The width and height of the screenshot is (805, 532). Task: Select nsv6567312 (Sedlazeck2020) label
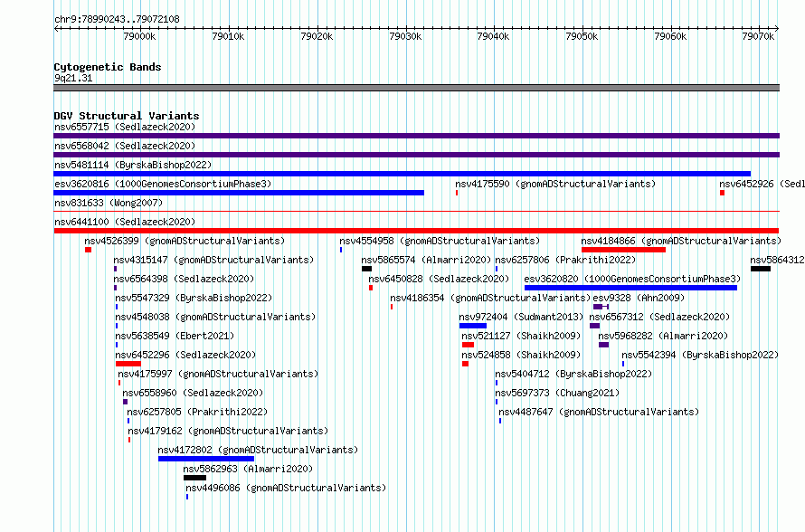[659, 317]
